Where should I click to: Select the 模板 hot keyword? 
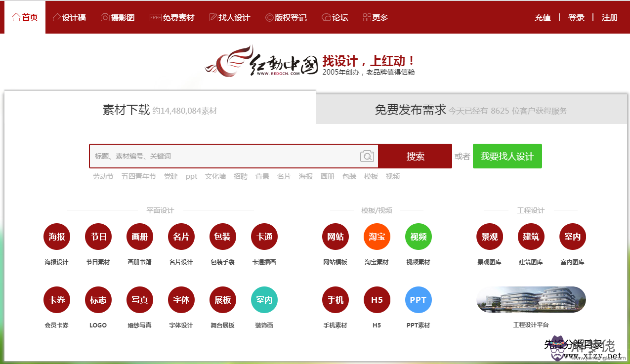[371, 176]
